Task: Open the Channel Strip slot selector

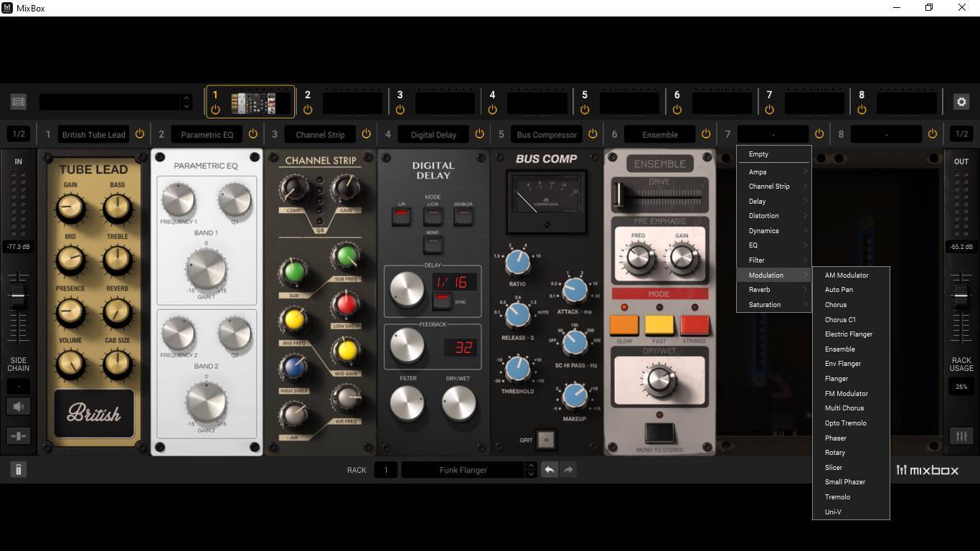Action: [320, 134]
